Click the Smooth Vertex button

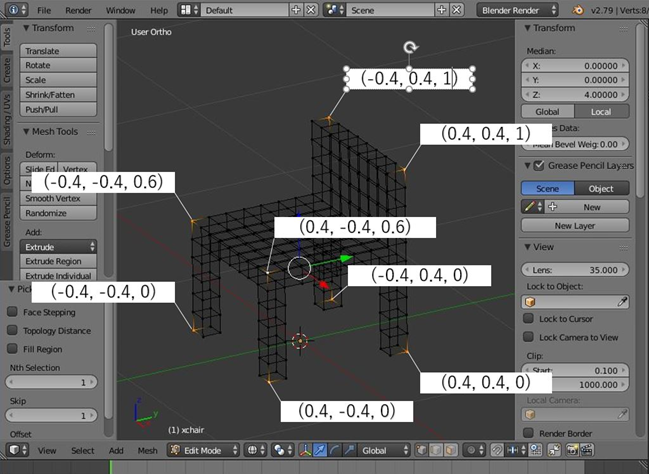click(x=58, y=198)
